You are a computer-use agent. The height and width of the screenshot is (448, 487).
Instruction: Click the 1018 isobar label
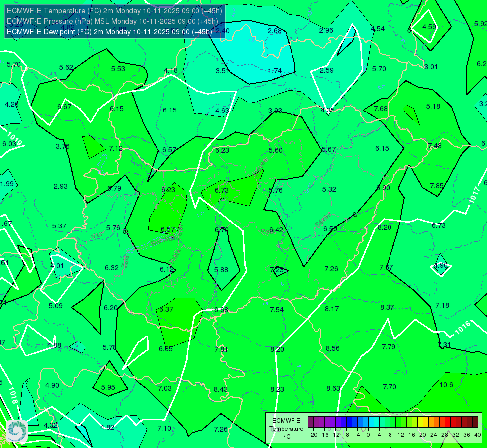point(13,395)
